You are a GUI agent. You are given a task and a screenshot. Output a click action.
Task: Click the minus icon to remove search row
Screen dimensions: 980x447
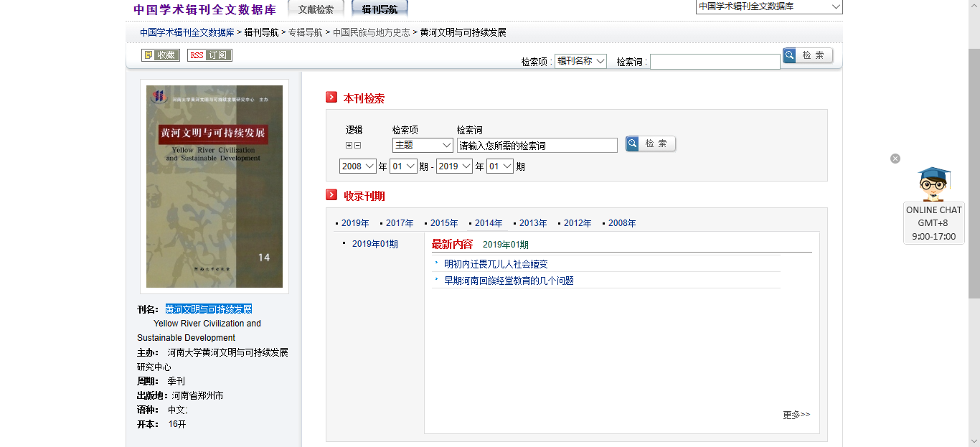coord(357,146)
